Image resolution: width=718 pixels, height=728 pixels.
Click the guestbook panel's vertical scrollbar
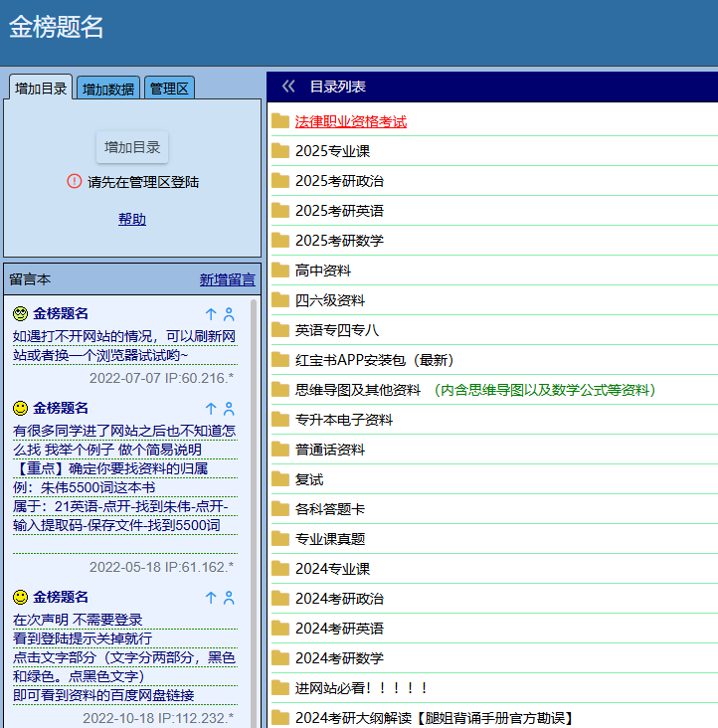click(x=253, y=497)
